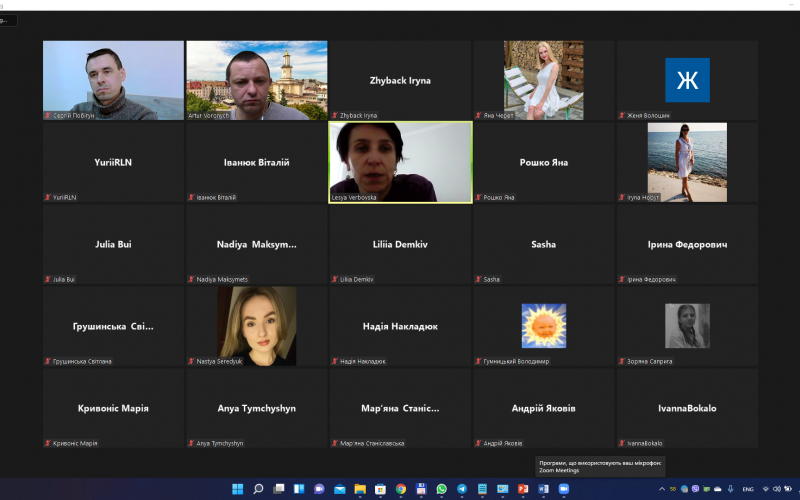Click Iryna Hobyt's seaside profile photo
This screenshot has width=800, height=500.
687,162
